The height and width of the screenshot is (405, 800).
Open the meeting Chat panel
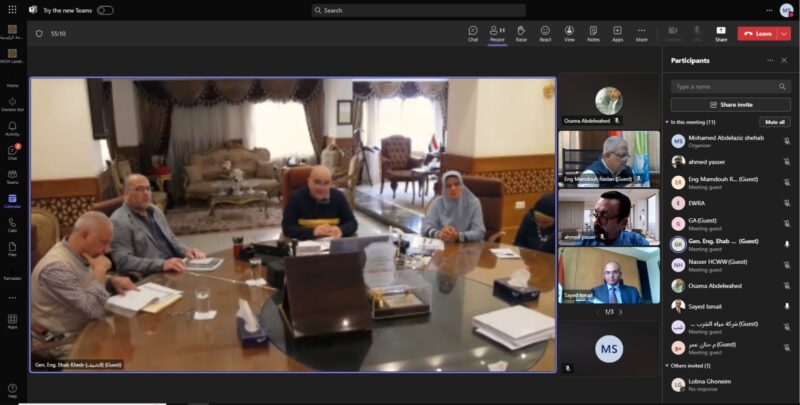point(472,32)
